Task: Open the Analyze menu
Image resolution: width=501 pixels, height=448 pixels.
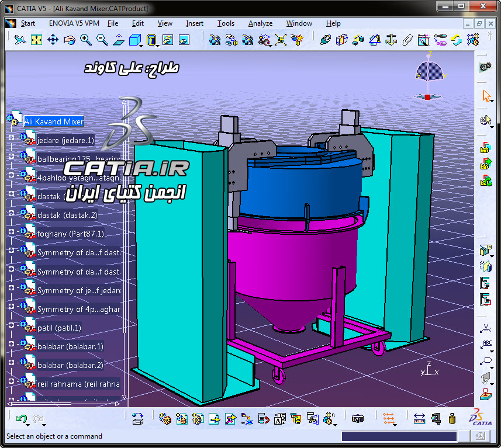Action: (260, 23)
